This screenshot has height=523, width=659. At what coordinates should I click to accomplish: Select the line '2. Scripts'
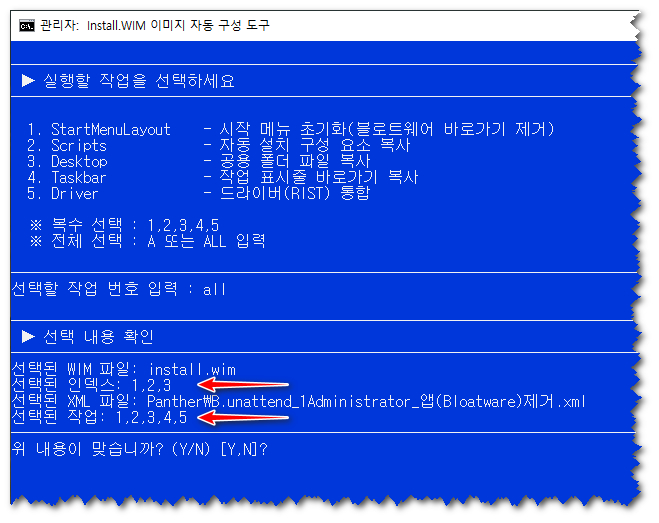click(67, 145)
